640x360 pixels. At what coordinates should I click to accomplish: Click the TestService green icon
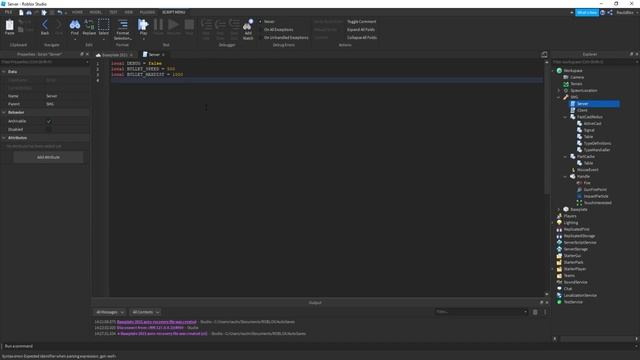(x=560, y=302)
